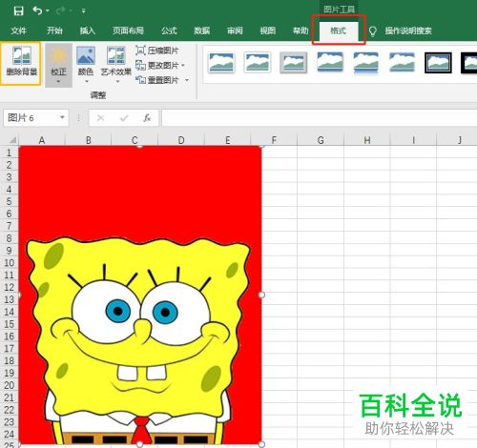Apply the seventh black double-frame picture style
Image resolution: width=477 pixels, height=448 pixels.
click(438, 63)
